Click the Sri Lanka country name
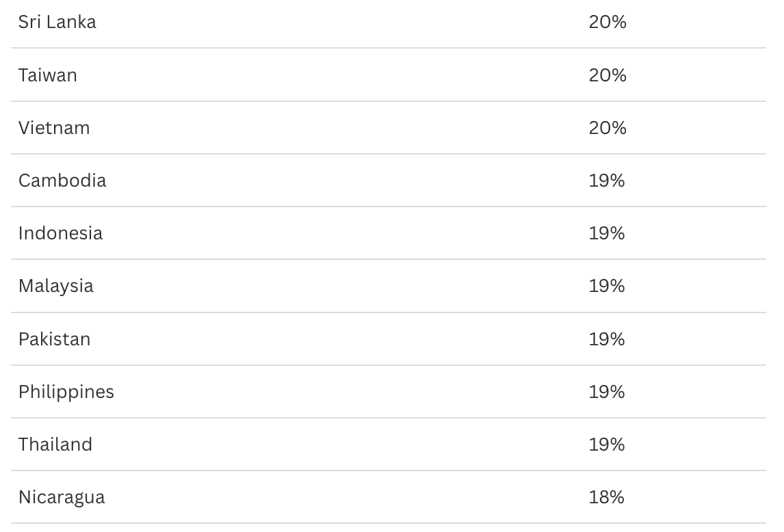This screenshot has width=784, height=532. click(57, 22)
